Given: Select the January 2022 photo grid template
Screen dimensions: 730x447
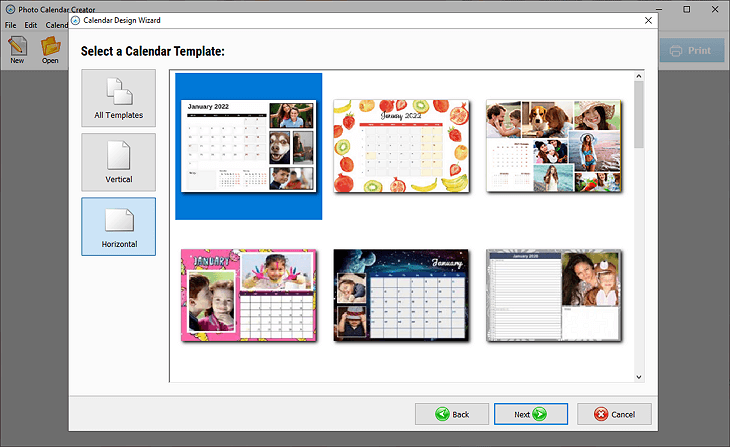Looking at the screenshot, I should [x=248, y=146].
